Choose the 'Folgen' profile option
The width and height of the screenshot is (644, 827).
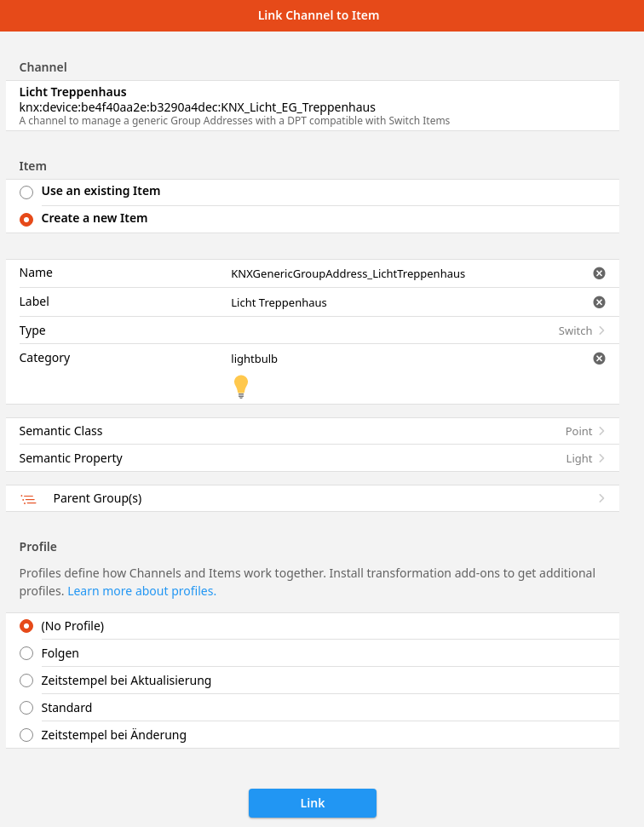26,654
